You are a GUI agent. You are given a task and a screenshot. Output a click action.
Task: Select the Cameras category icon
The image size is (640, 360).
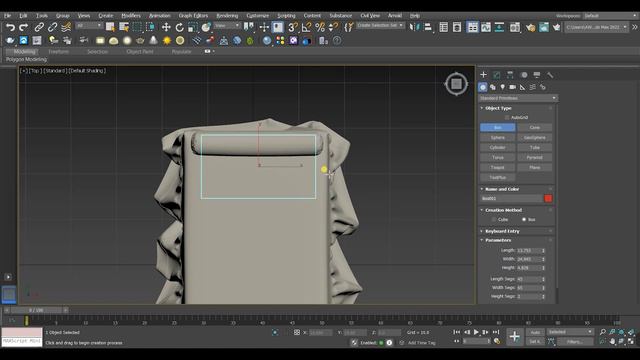(513, 87)
